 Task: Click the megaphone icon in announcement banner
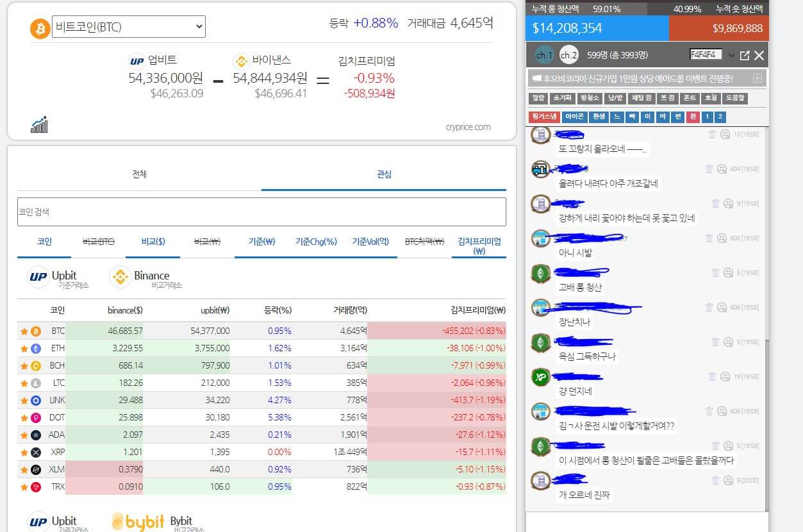click(536, 79)
